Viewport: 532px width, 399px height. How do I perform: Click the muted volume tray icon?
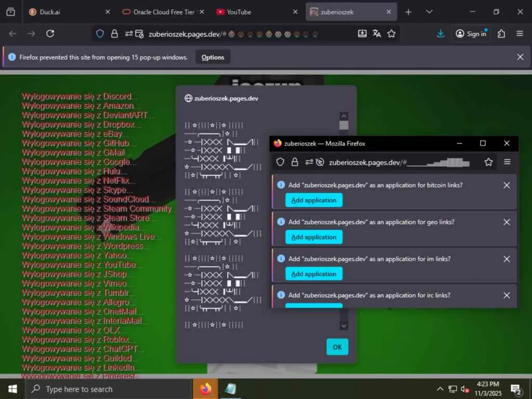(x=465, y=389)
